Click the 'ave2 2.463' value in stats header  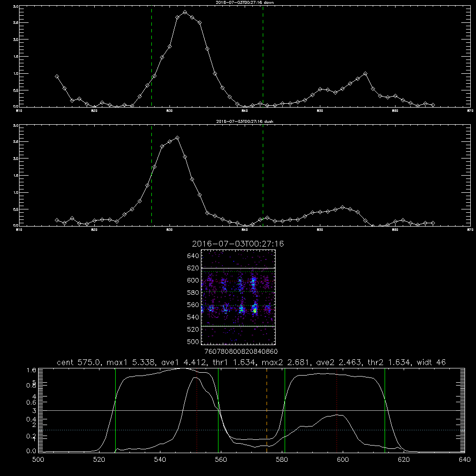[339, 362]
